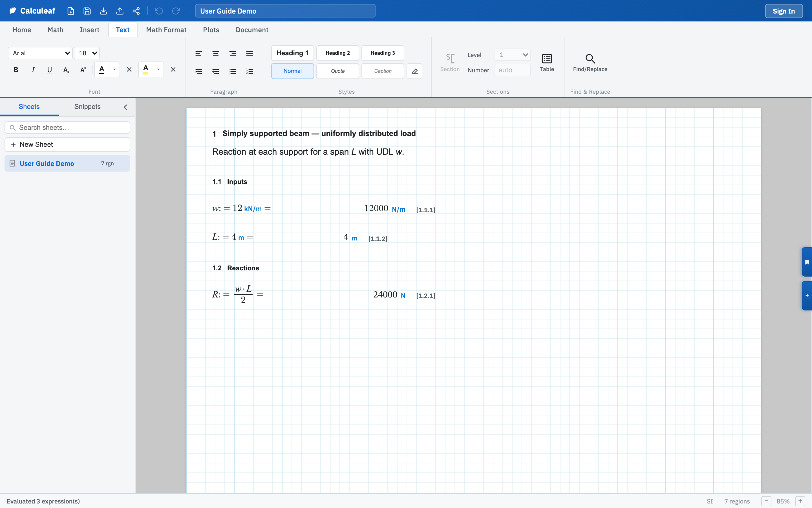This screenshot has height=508, width=812.
Task: Increase paragraph indent
Action: [x=199, y=71]
